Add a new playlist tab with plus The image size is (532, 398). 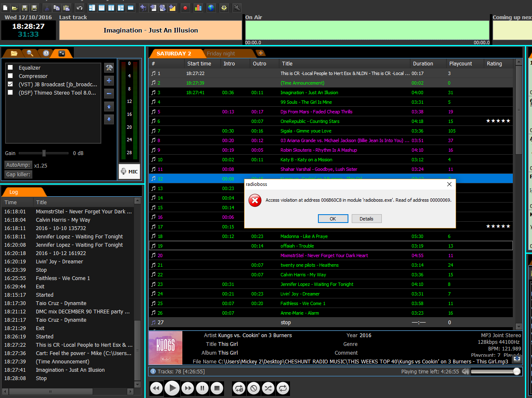(x=261, y=53)
